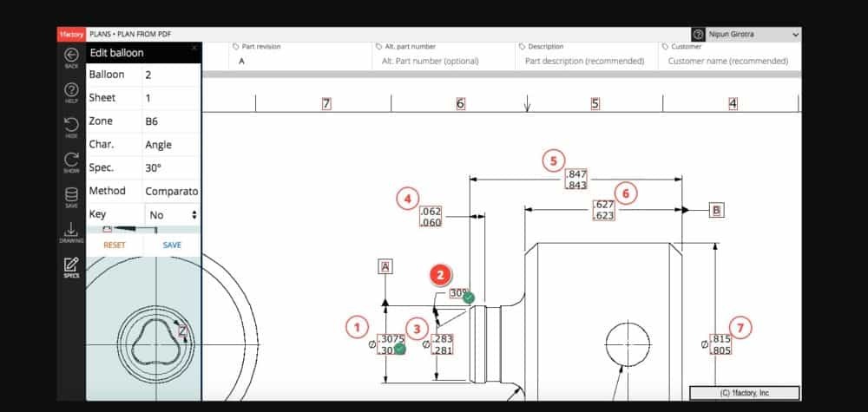Open the Method field showing Comparator
Screen dimensions: 868x412
tap(172, 191)
